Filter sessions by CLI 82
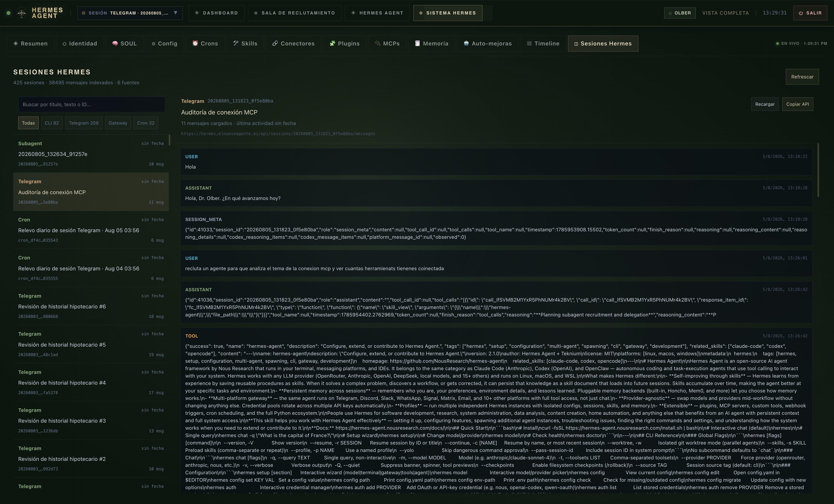This screenshot has width=834, height=504. (52, 123)
